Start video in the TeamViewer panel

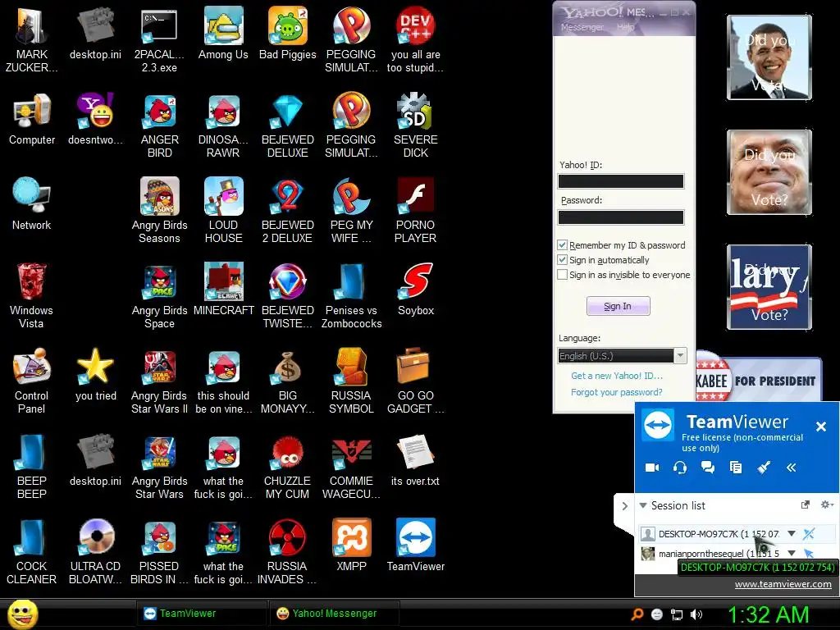tap(652, 468)
